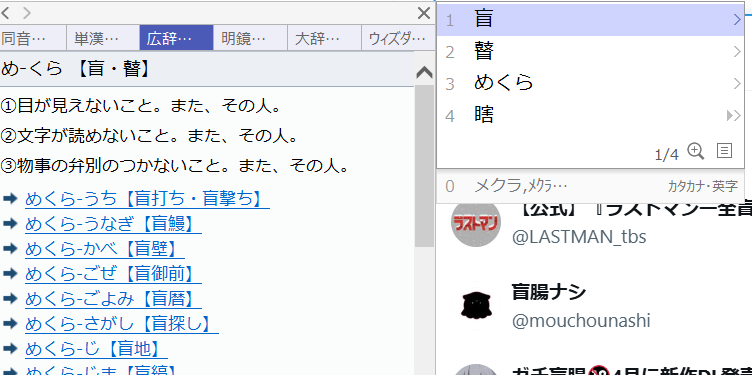
Task: Select candidate 3 めくら in IME list
Action: coord(590,83)
